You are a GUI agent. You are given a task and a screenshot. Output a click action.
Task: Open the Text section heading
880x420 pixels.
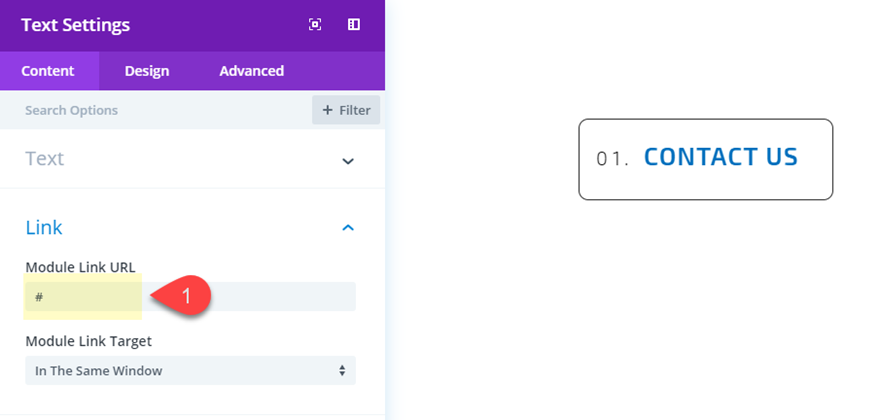pos(45,159)
